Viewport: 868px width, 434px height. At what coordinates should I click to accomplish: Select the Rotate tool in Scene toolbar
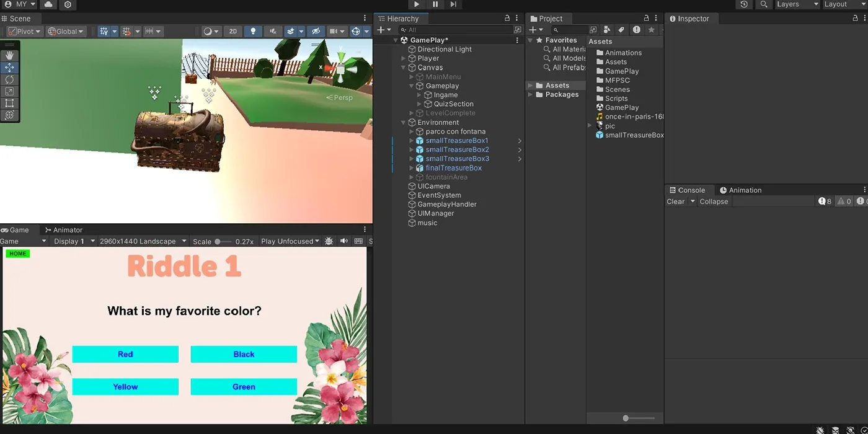click(x=10, y=79)
